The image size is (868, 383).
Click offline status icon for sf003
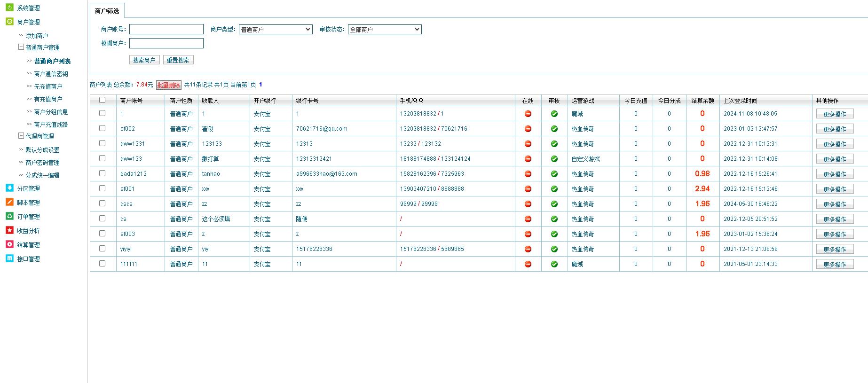point(528,234)
